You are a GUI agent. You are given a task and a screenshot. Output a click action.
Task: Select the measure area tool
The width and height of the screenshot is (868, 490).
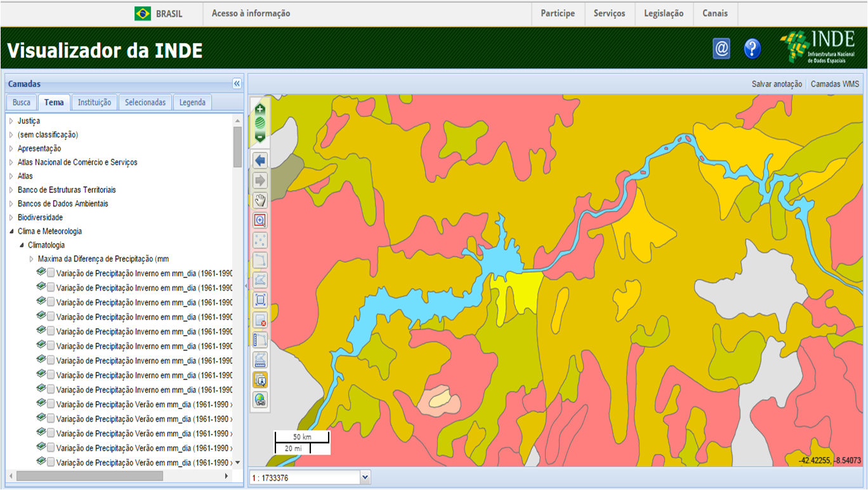260,360
